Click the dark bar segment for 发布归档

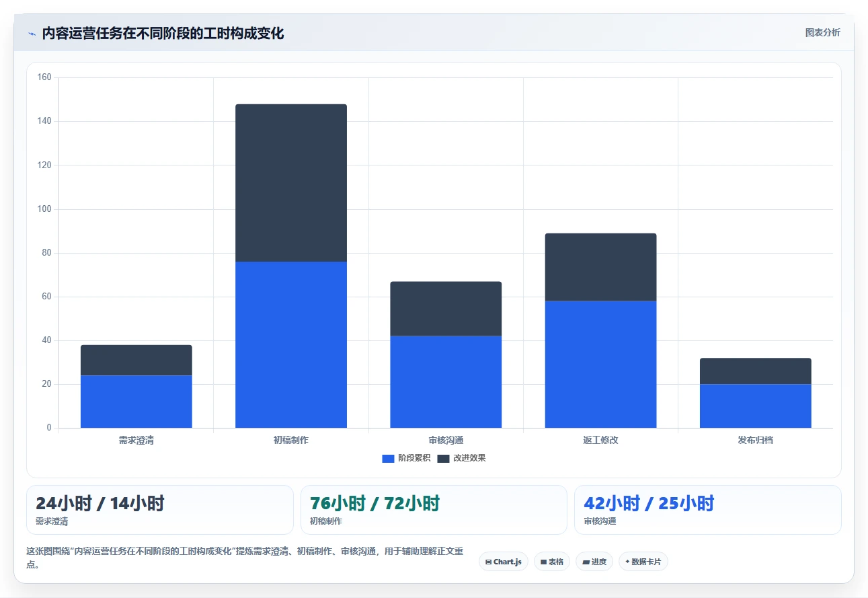pos(756,371)
